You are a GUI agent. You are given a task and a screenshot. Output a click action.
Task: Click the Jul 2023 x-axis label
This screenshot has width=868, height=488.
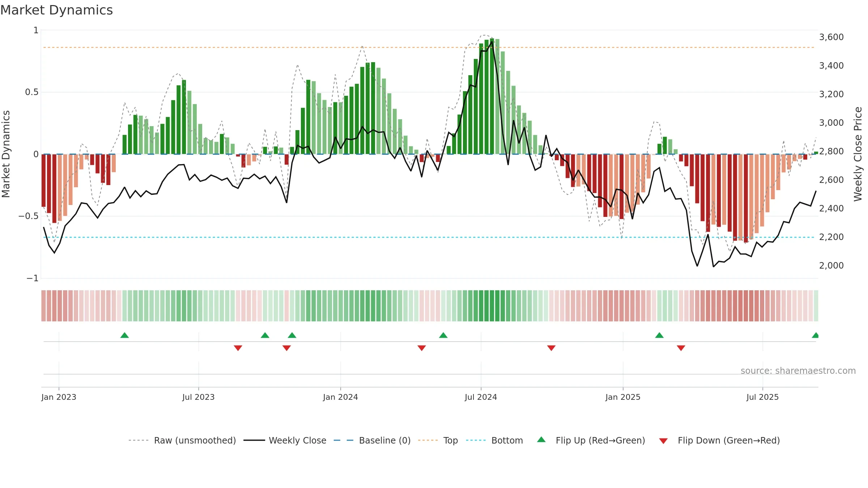click(x=199, y=397)
